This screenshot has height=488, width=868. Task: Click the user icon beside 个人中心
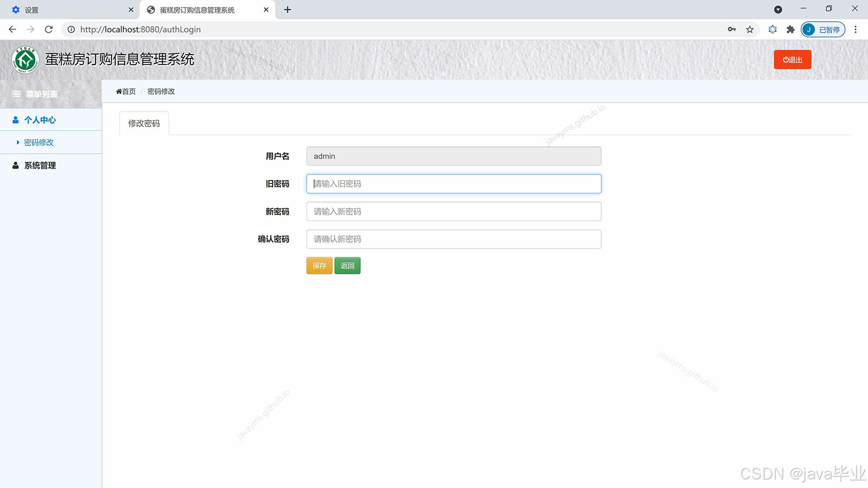[x=15, y=120]
